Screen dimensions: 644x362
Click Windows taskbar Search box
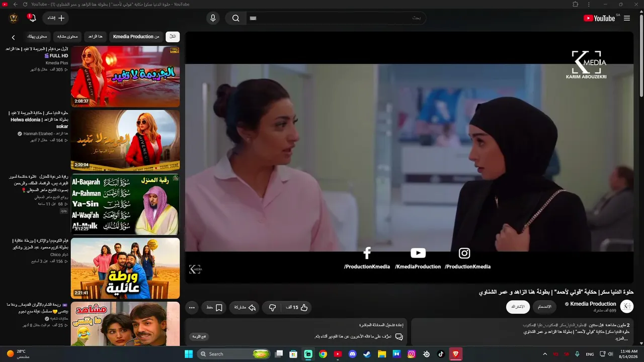pos(234,354)
